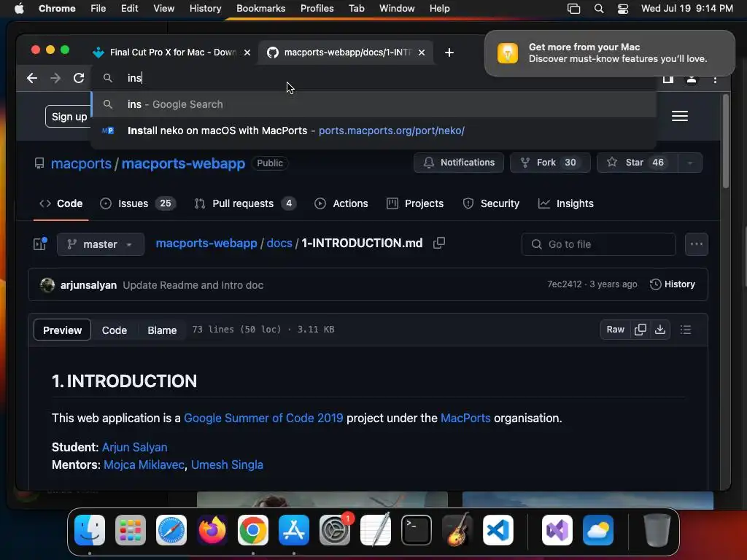Open System Settings from the dock

point(335,530)
